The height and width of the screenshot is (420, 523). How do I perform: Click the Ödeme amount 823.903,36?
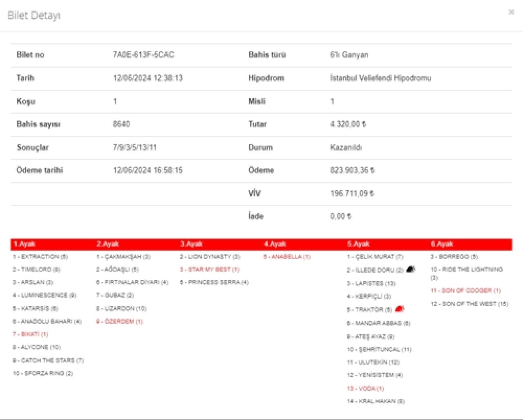coord(352,170)
